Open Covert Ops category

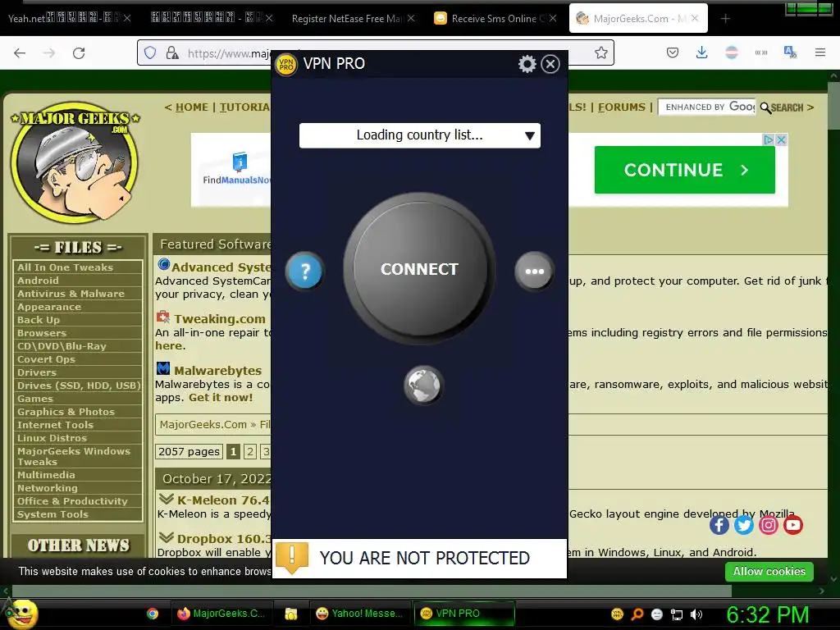[46, 359]
